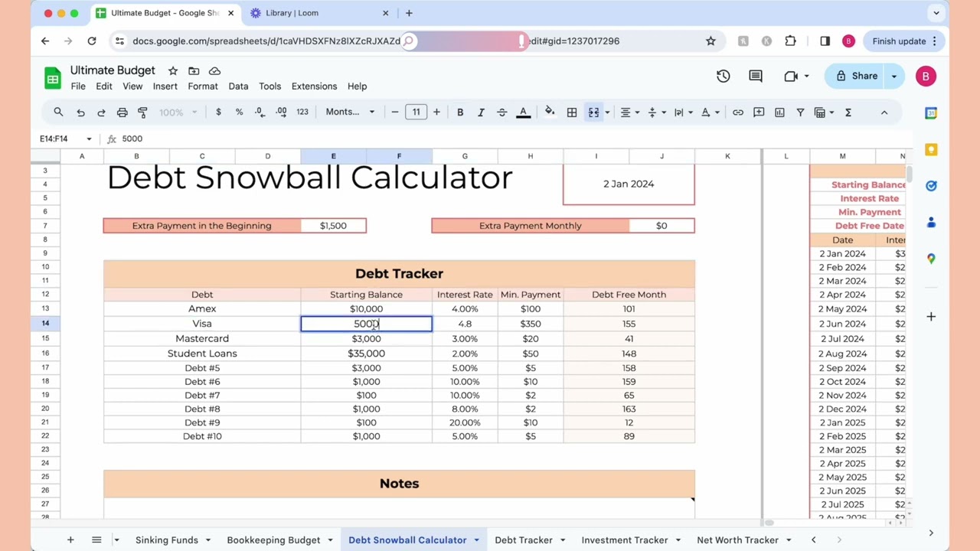
Task: Open the borders tool
Action: pos(572,112)
